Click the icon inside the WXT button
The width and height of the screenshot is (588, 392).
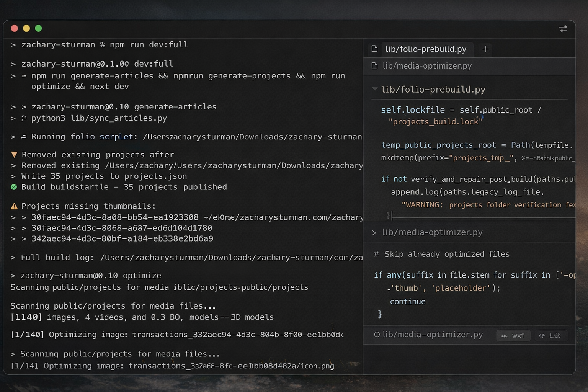click(x=505, y=336)
